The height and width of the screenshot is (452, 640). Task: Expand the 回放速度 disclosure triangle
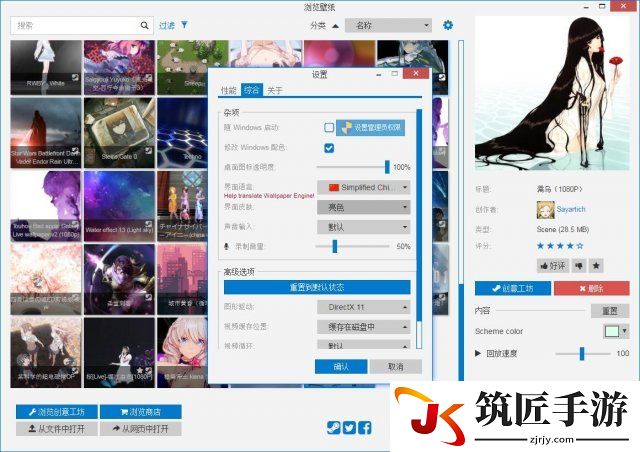coord(478,353)
